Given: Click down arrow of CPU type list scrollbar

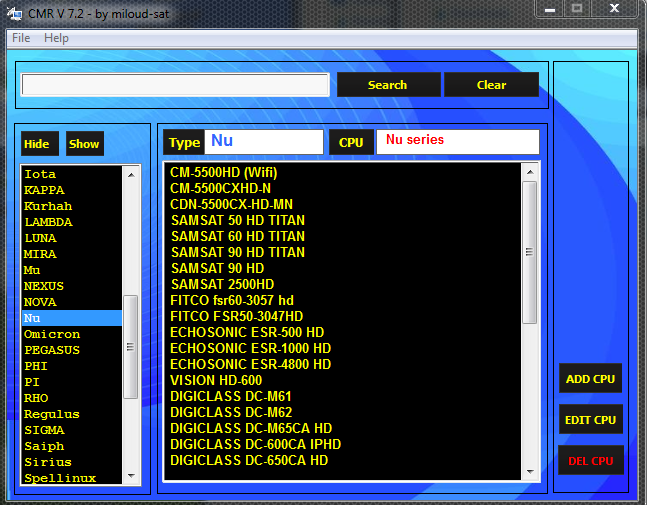Looking at the screenshot, I should [131, 476].
